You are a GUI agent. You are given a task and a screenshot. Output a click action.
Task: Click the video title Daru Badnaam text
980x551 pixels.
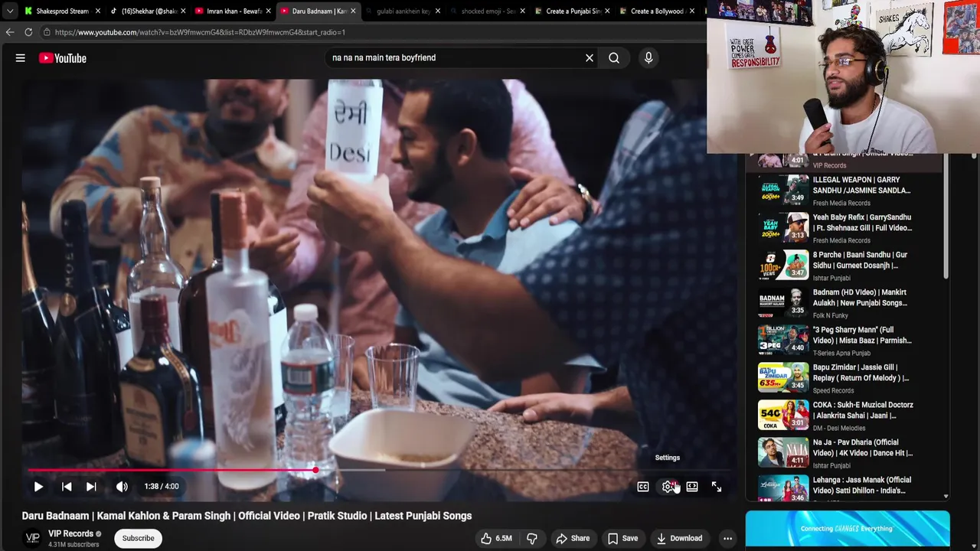(247, 516)
